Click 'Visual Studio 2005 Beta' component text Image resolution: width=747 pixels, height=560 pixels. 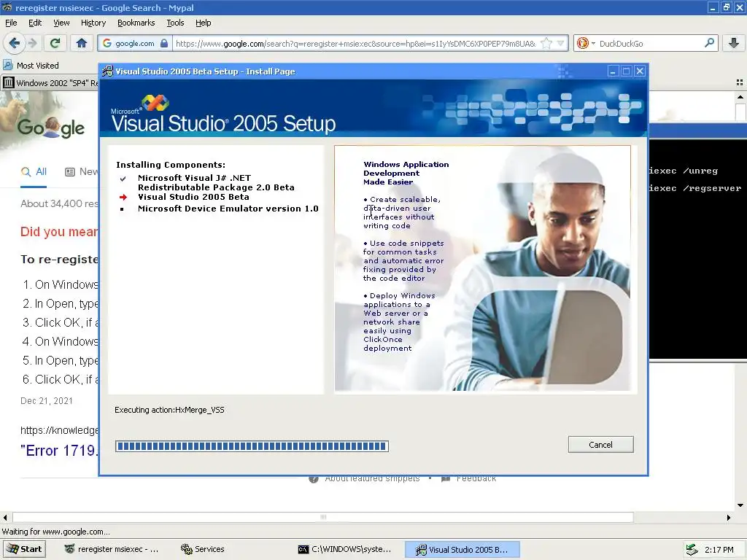pyautogui.click(x=193, y=197)
